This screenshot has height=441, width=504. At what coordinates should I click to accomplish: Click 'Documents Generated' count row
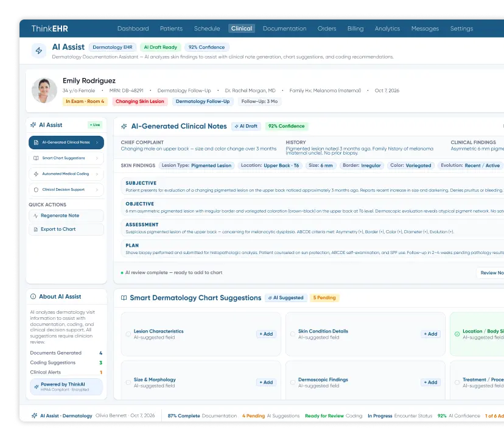66,353
